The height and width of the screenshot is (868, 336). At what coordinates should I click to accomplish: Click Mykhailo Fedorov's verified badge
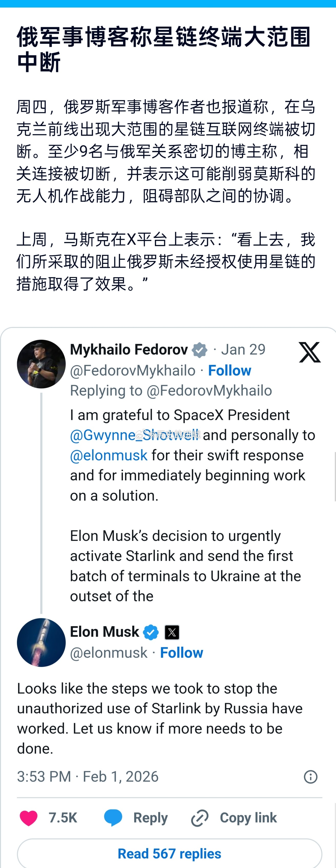[x=200, y=350]
